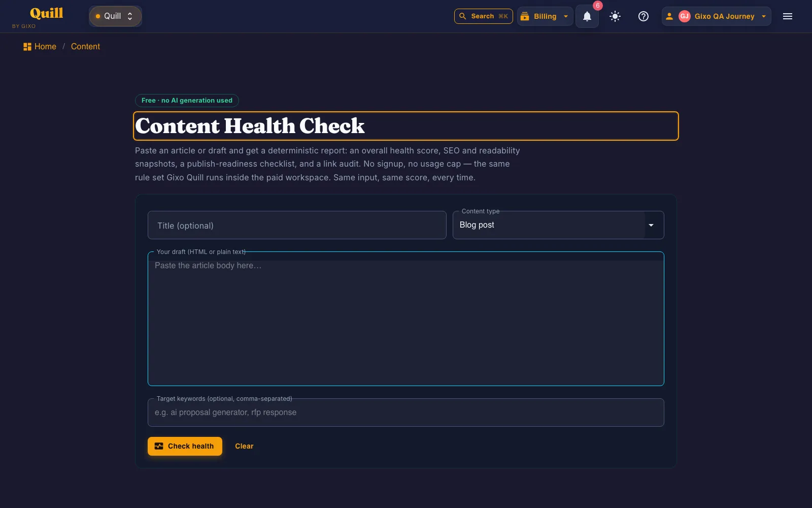Open the Quill workspace switcher
This screenshot has height=508, width=812.
pos(115,16)
